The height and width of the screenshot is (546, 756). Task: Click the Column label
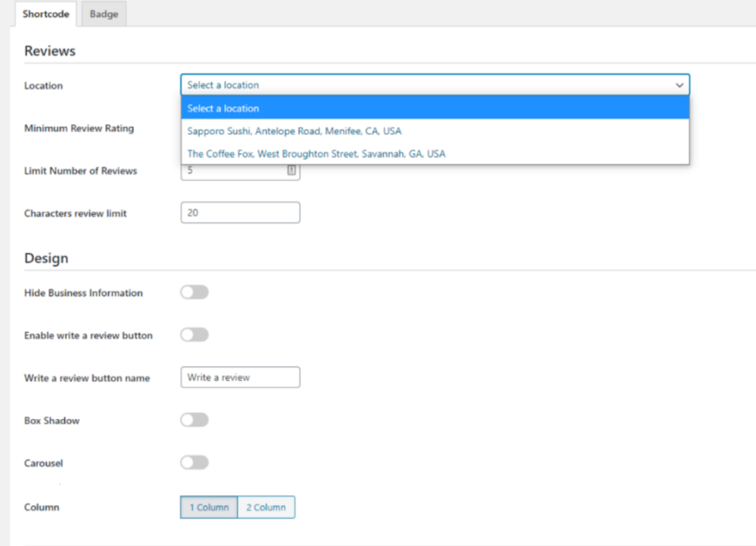[41, 508]
